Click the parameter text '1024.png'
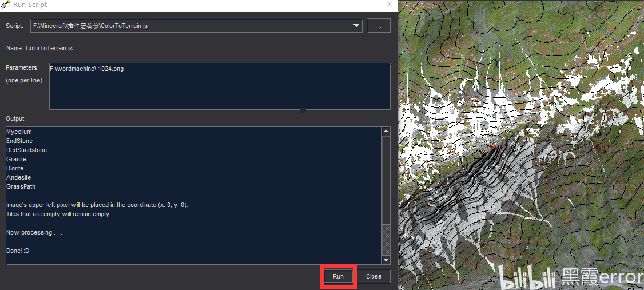The image size is (644, 290). coord(111,69)
